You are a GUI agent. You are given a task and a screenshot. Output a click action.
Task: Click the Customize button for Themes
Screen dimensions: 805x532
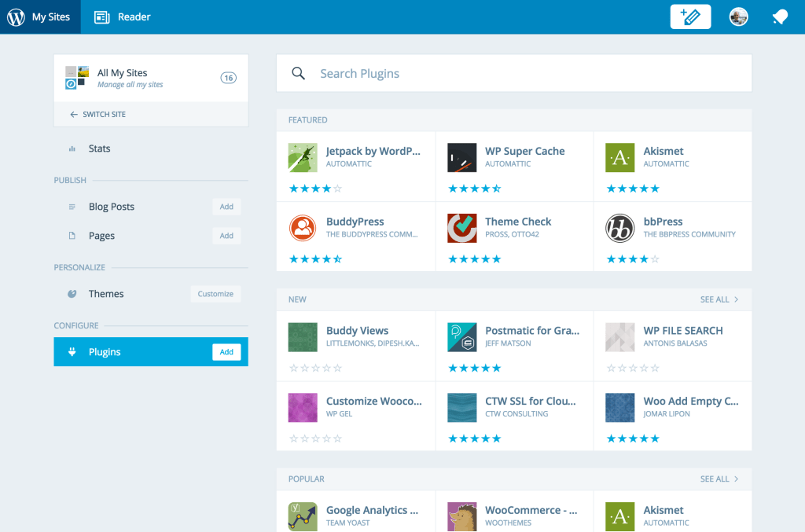pyautogui.click(x=215, y=294)
